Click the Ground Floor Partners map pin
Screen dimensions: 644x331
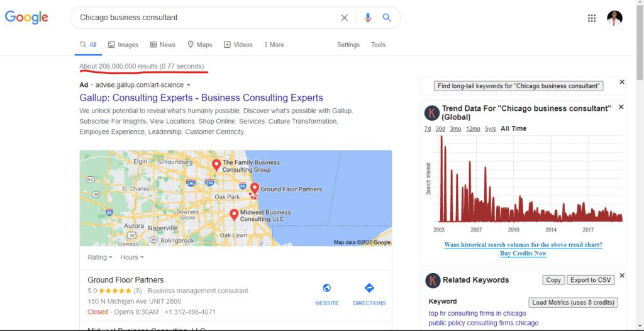click(255, 188)
